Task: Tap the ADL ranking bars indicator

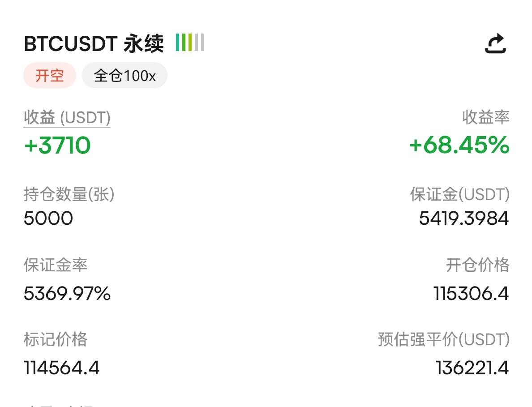Action: pyautogui.click(x=190, y=43)
